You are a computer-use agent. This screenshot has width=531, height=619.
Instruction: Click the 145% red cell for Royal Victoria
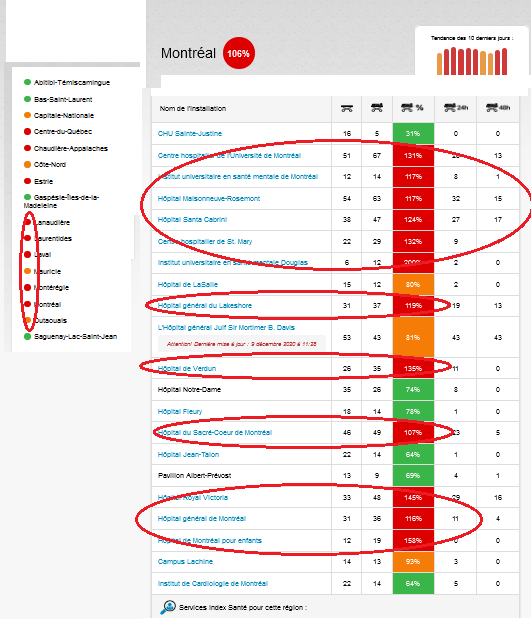coord(413,498)
